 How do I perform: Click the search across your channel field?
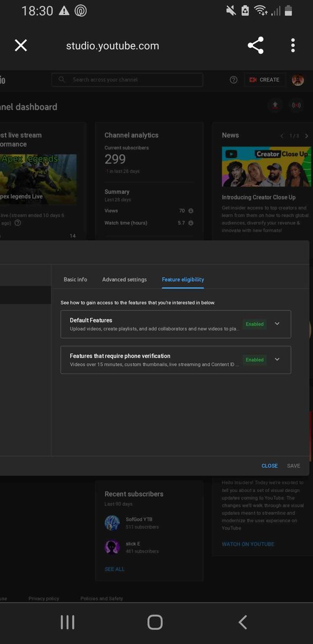127,79
